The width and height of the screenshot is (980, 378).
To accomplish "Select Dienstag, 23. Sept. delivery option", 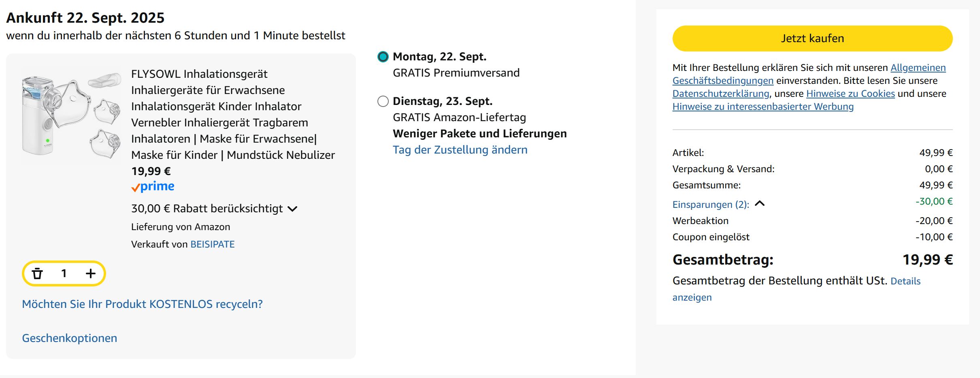I will [x=383, y=101].
